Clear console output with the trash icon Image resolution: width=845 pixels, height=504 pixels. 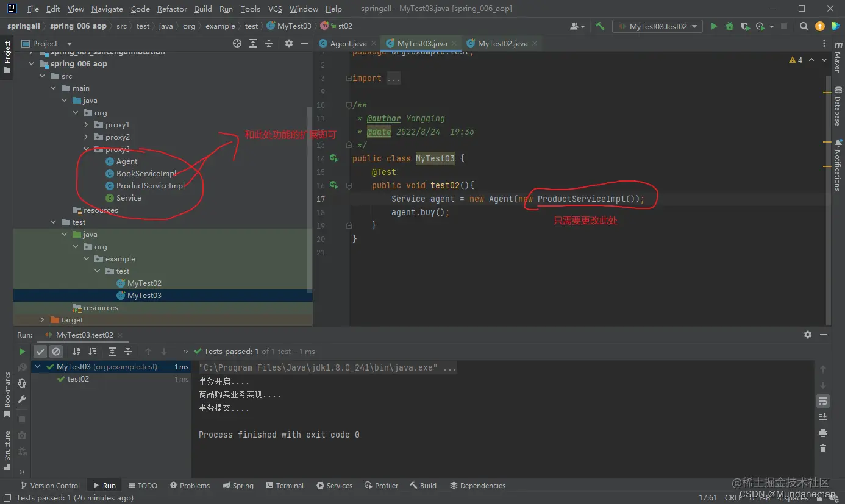823,449
